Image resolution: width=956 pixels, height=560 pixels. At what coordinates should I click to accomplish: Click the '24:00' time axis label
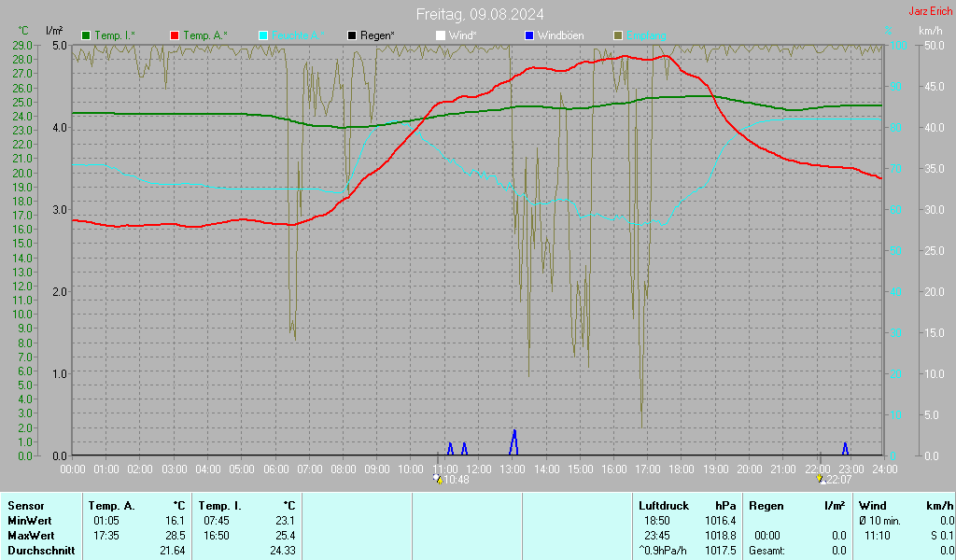pos(885,469)
